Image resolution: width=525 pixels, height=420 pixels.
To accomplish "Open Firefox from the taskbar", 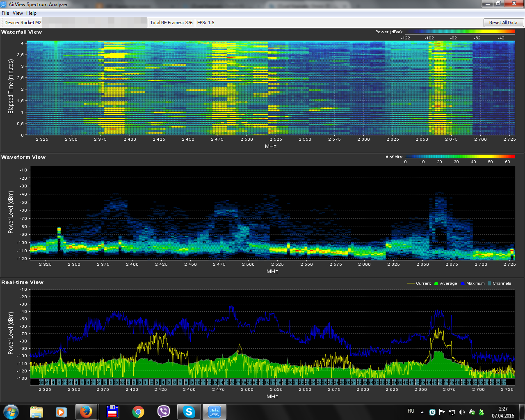I will [x=86, y=412].
